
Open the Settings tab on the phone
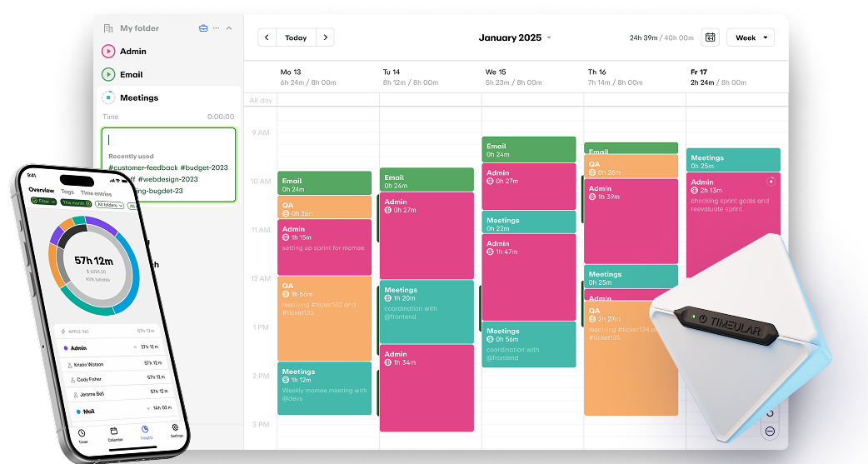tap(176, 430)
